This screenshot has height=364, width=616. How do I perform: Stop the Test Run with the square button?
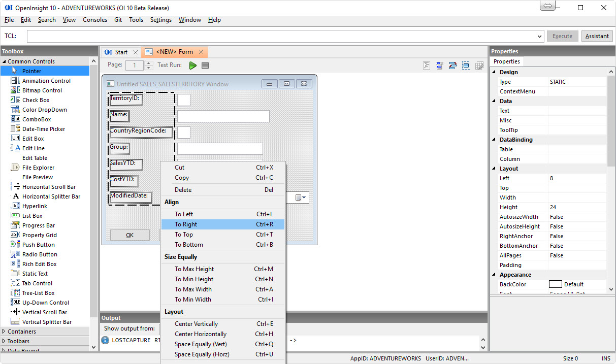pyautogui.click(x=205, y=65)
